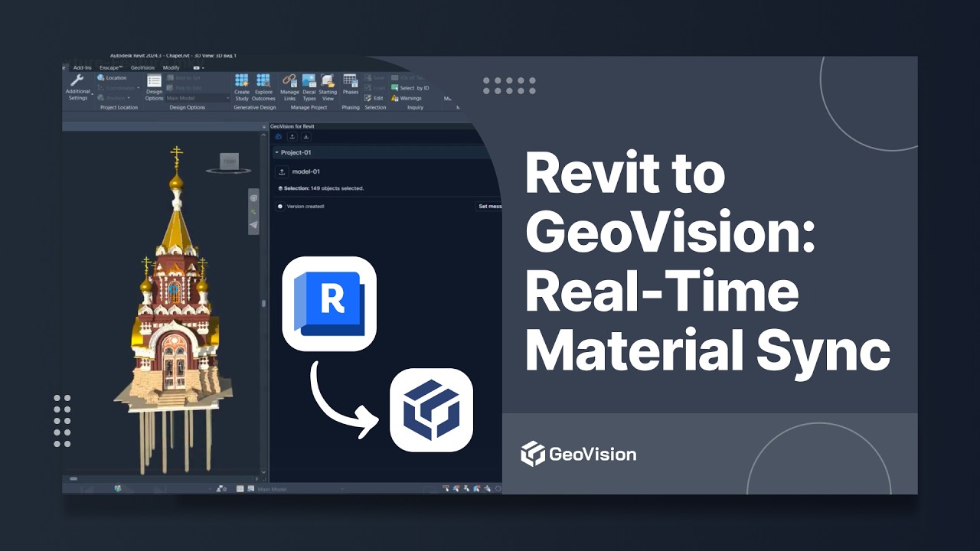
Task: Open the Main Model dropdown in Design Options
Action: pos(198,98)
